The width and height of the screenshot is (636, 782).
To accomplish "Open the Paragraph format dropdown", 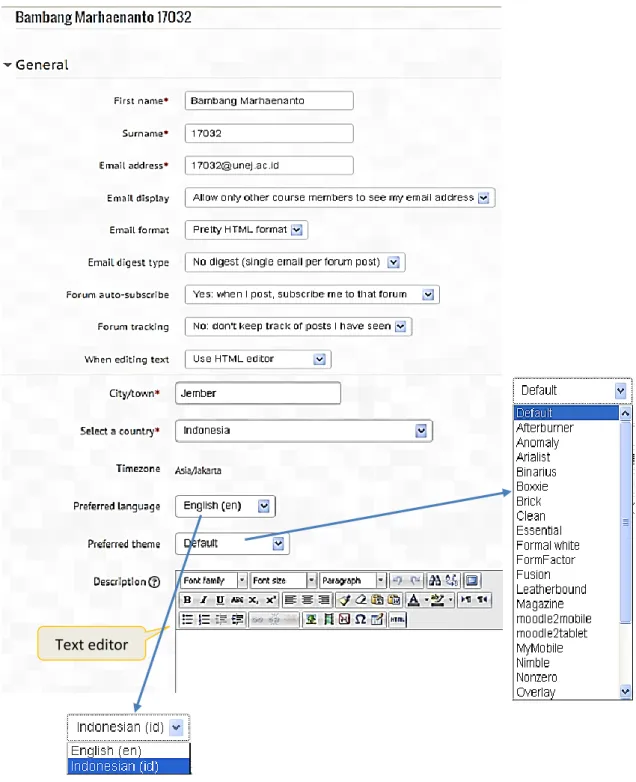I will coord(353,581).
